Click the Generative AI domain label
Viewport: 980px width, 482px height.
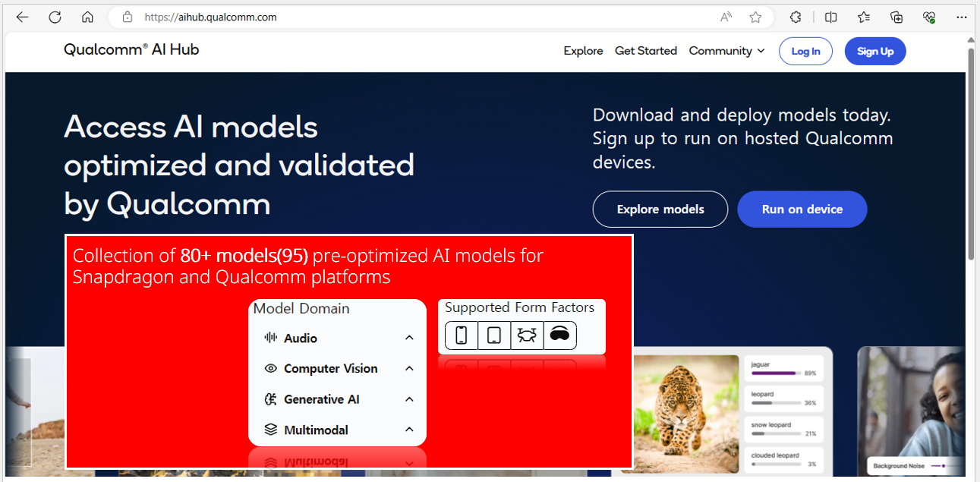[322, 399]
